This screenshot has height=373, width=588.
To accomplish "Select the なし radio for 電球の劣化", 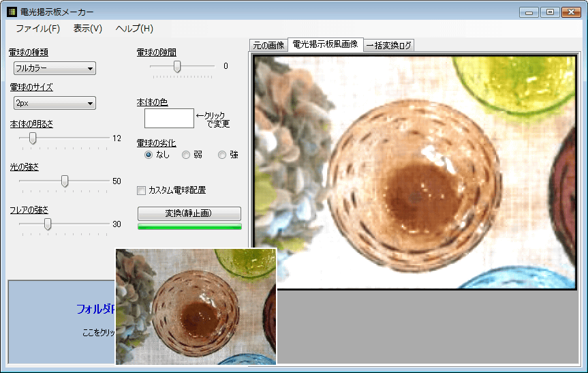I will coord(149,155).
